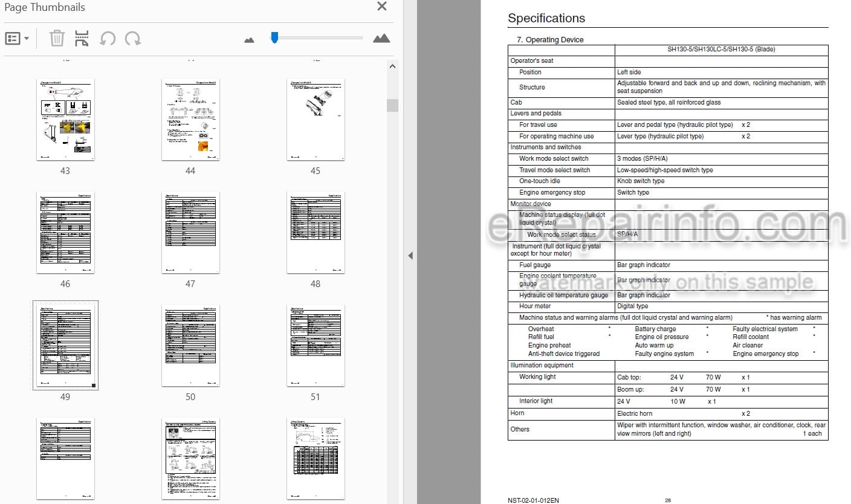The height and width of the screenshot is (504, 851).
Task: Click the 'Levers and pedals' row
Action: 668,114
